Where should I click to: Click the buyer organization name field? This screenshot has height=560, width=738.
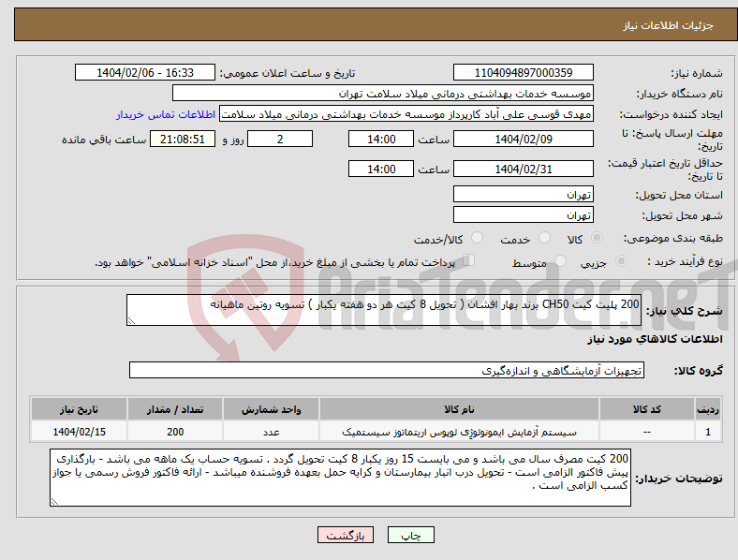click(x=383, y=93)
